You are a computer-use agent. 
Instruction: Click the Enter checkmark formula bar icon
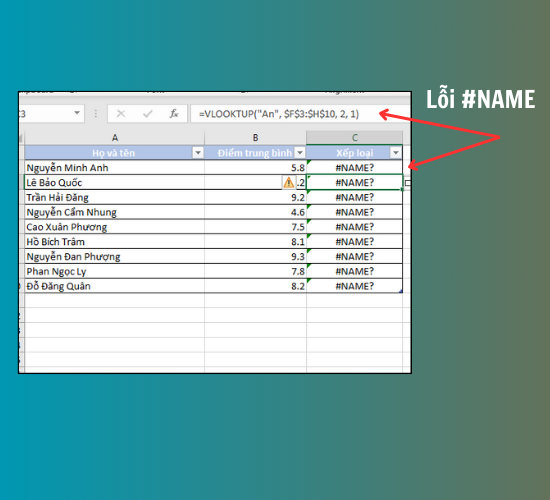(x=148, y=114)
